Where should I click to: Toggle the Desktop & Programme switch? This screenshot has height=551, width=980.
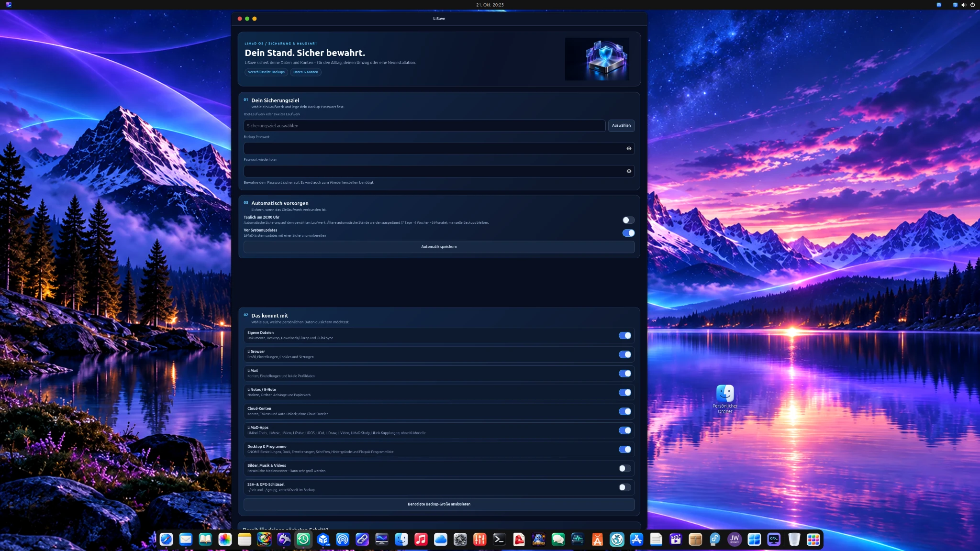point(625,450)
